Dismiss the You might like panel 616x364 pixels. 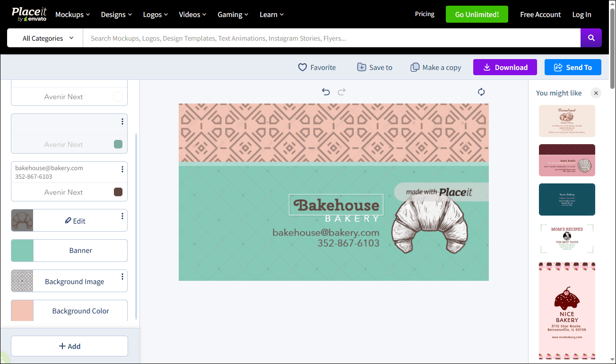(x=596, y=93)
